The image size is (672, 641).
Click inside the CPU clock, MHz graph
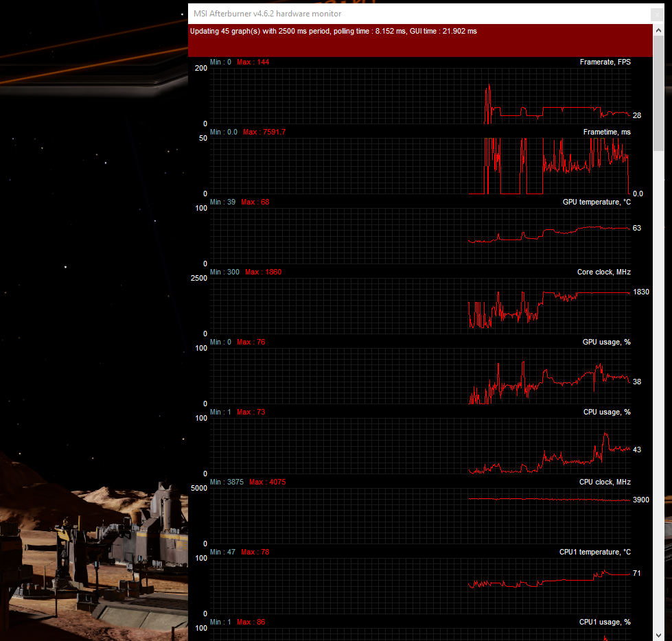(420, 516)
